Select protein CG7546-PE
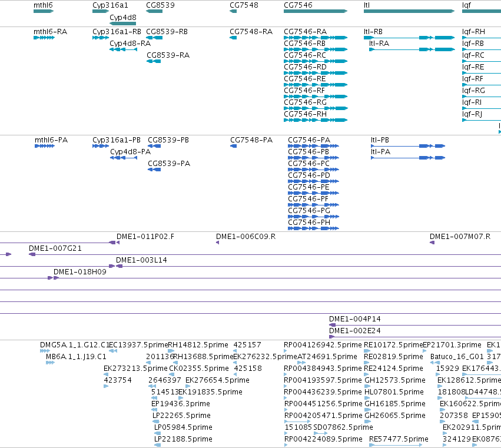The height and width of the screenshot is (448, 501). [x=313, y=193]
